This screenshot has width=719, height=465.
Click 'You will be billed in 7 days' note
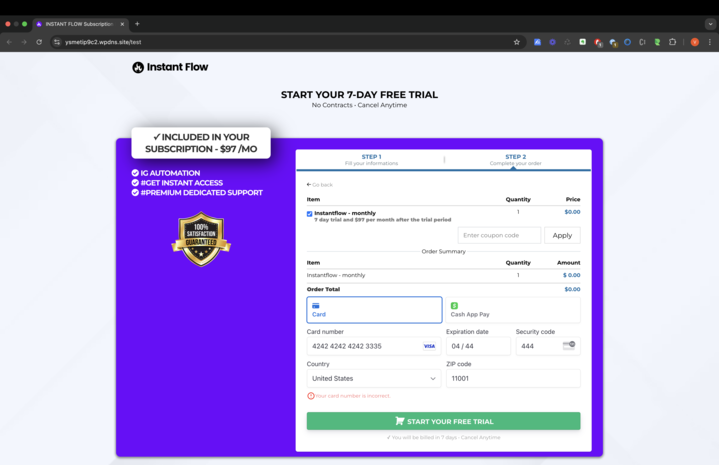tap(443, 437)
